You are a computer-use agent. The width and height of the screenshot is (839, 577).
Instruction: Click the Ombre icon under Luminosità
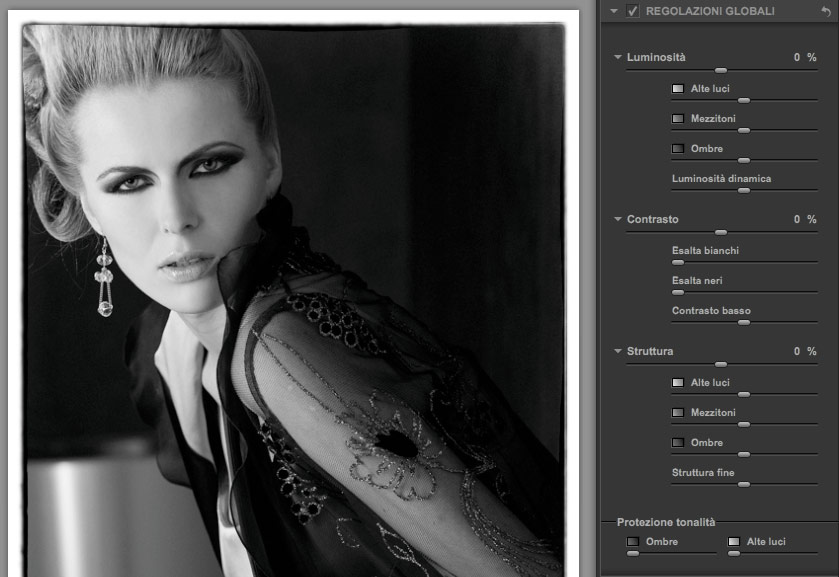(x=678, y=149)
